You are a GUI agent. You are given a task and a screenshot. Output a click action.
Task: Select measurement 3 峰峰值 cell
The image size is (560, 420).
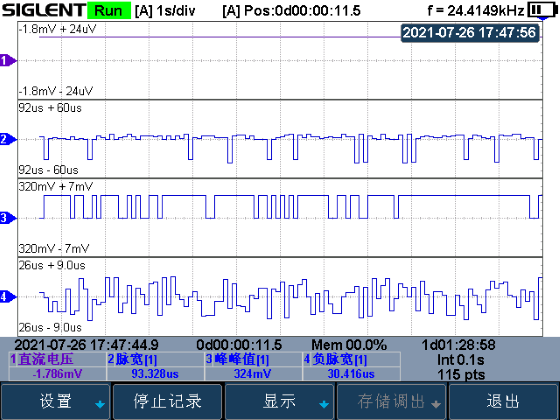coord(253,366)
